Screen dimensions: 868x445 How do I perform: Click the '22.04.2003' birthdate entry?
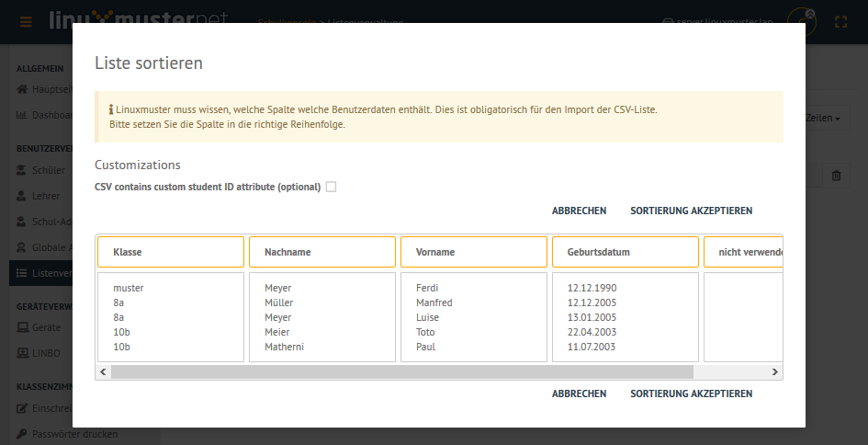tap(592, 332)
